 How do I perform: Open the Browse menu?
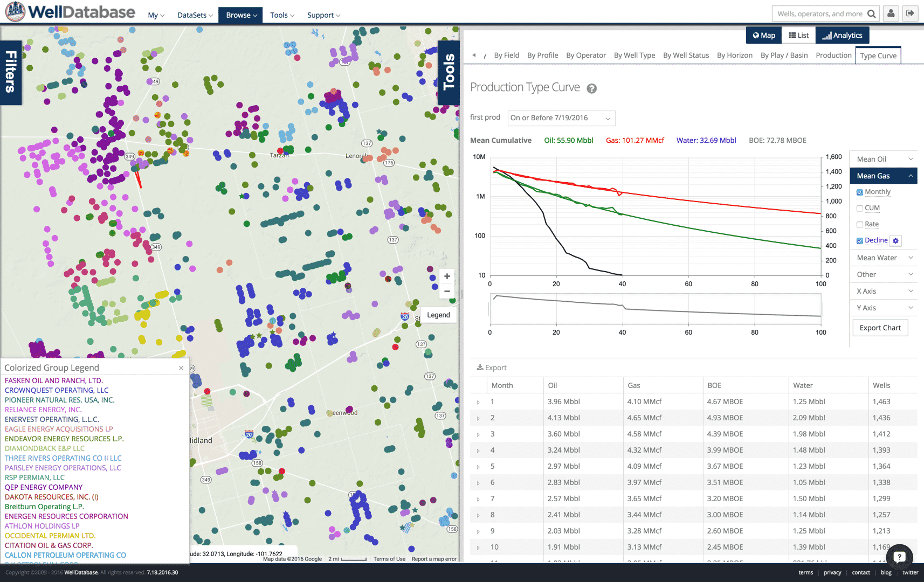point(240,15)
